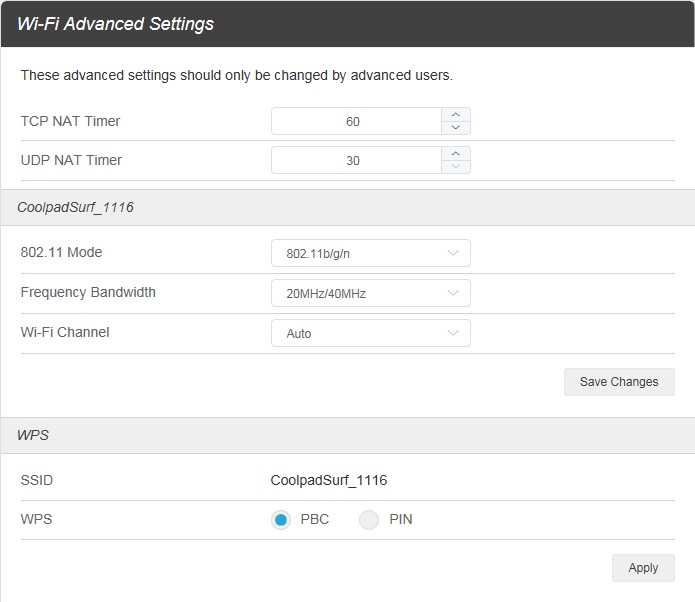Image resolution: width=695 pixels, height=602 pixels.
Task: Expand the Frequency Bandwidth dropdown
Action: [x=370, y=293]
